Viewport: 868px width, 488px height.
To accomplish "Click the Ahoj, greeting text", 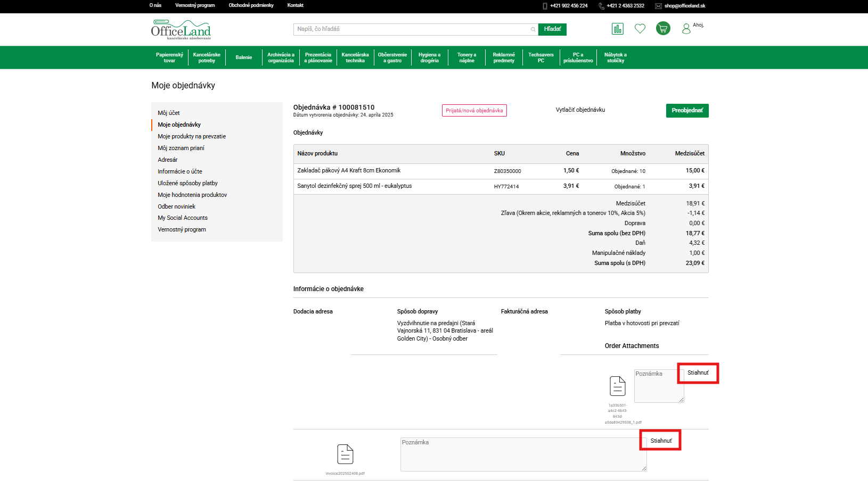I will click(698, 25).
